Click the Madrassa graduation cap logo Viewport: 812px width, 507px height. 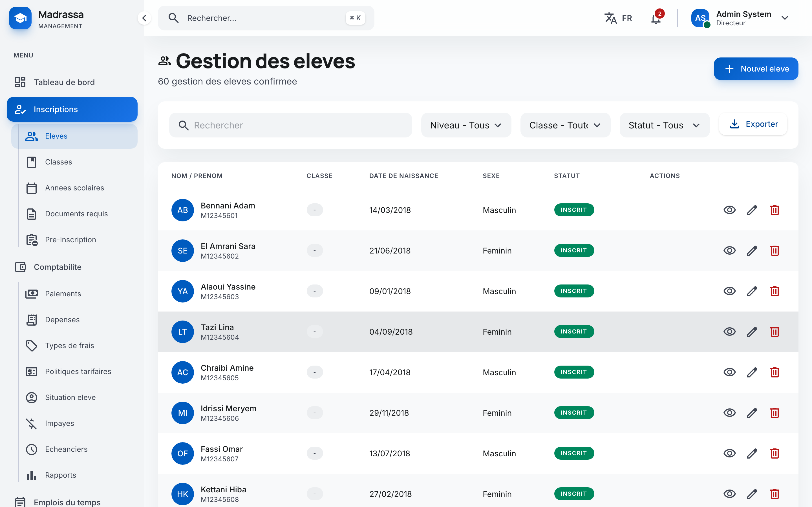point(20,18)
